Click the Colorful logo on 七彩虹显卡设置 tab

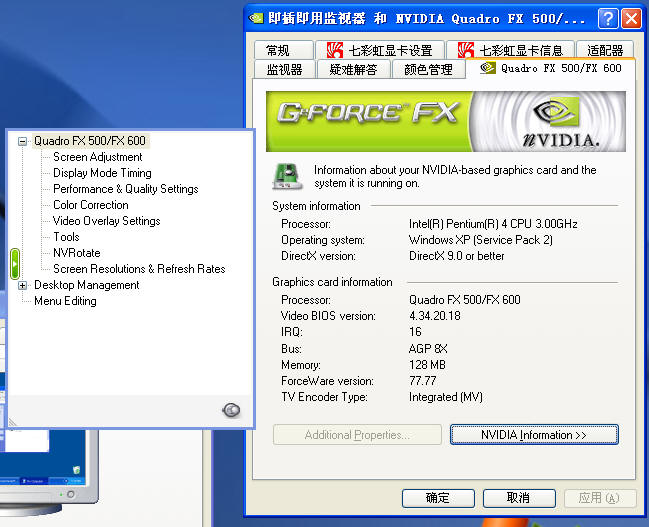pos(334,50)
